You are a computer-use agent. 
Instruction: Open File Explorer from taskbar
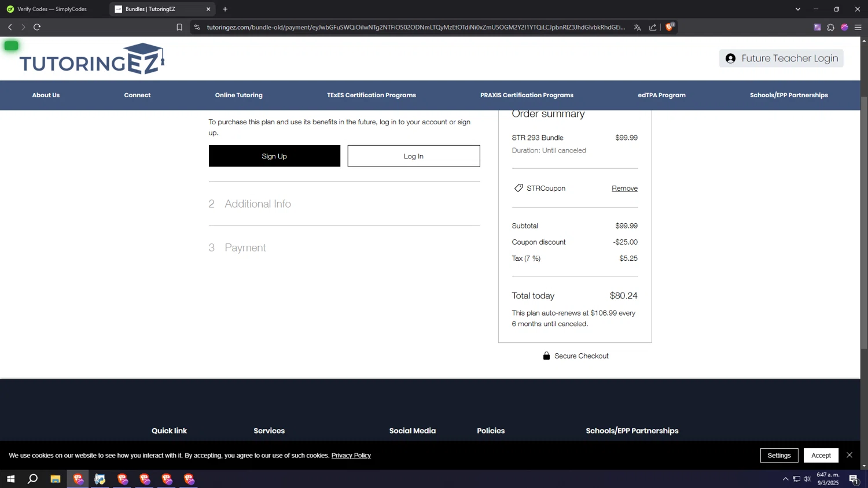(56, 479)
